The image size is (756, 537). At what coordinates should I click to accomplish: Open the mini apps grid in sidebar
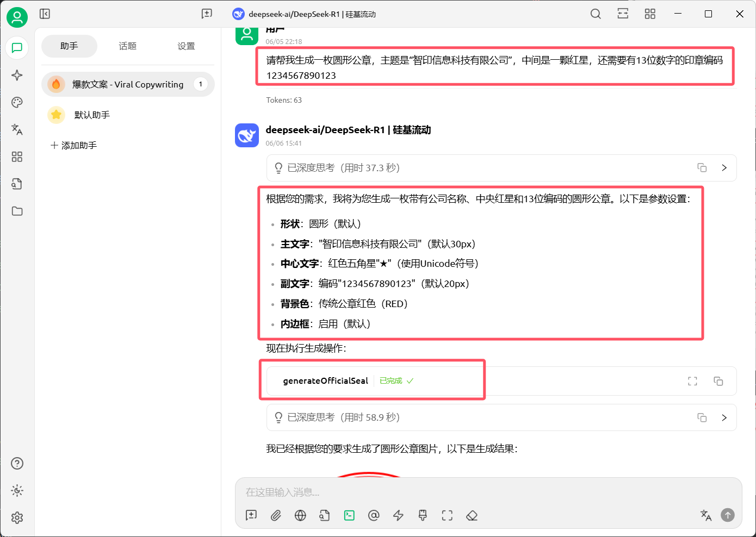pyautogui.click(x=17, y=157)
